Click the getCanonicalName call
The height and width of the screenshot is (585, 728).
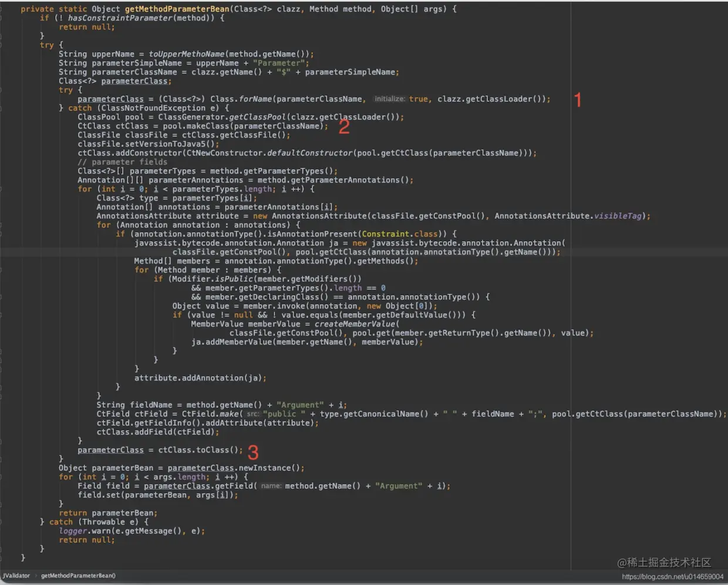386,414
